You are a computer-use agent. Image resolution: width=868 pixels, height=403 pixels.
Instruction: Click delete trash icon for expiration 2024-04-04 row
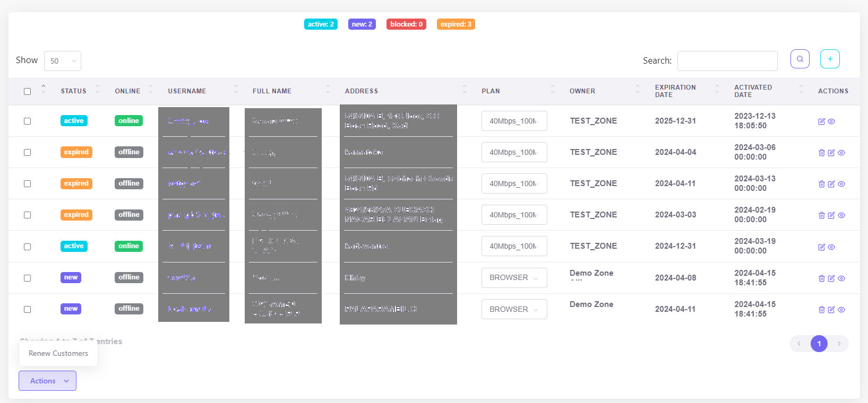tap(821, 153)
